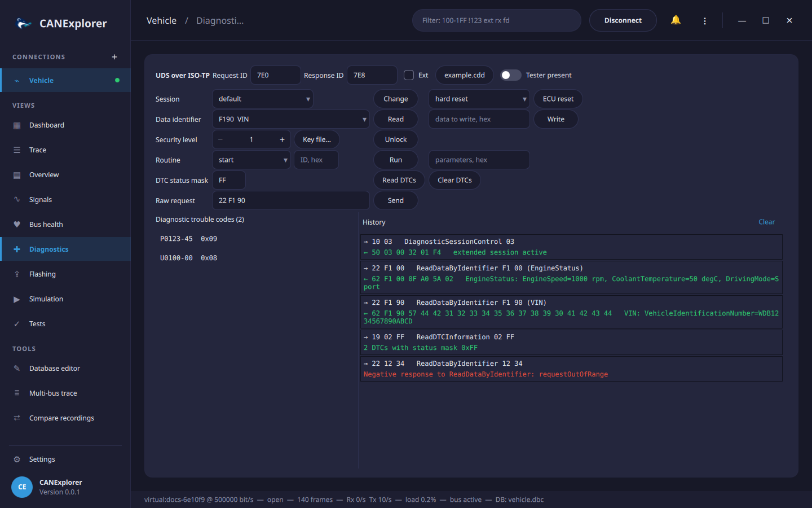Click the Trace list icon
The image size is (812, 508).
17,150
